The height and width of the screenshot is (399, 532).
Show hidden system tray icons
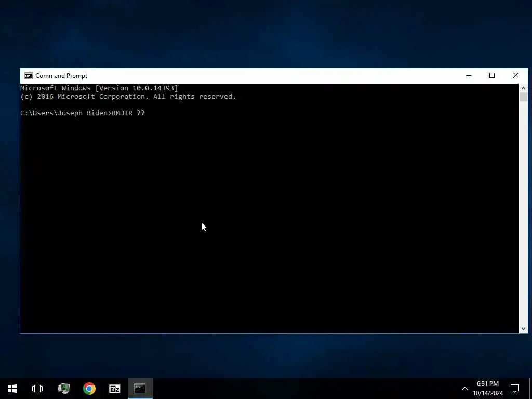(x=465, y=389)
